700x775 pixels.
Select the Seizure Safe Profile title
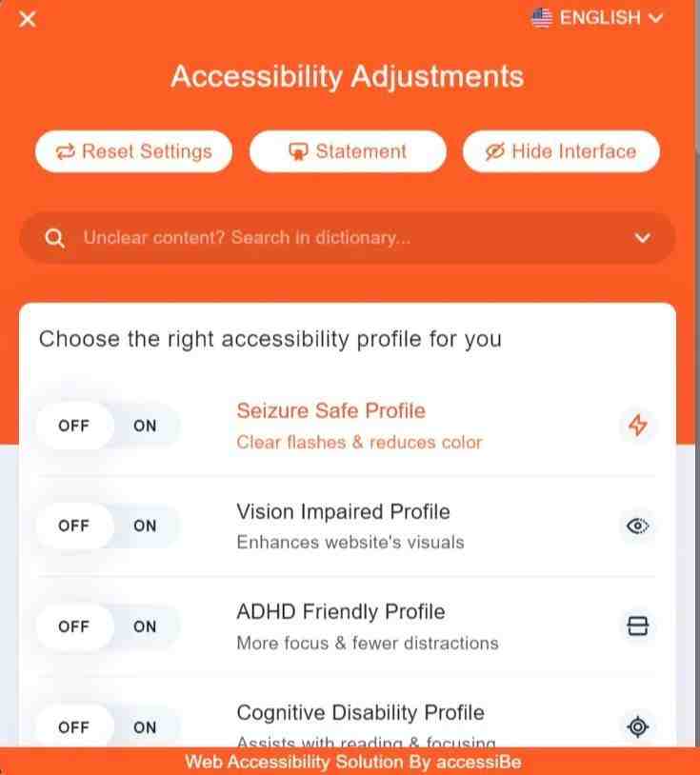pyautogui.click(x=330, y=410)
